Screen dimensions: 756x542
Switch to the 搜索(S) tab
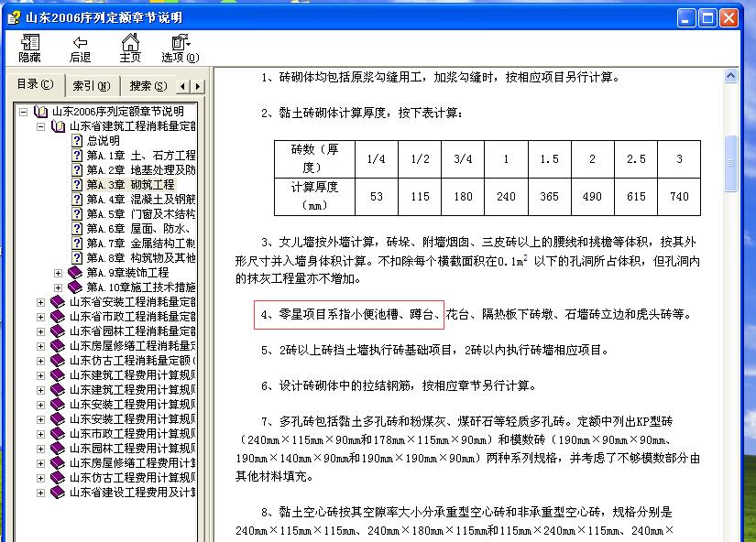coord(148,86)
